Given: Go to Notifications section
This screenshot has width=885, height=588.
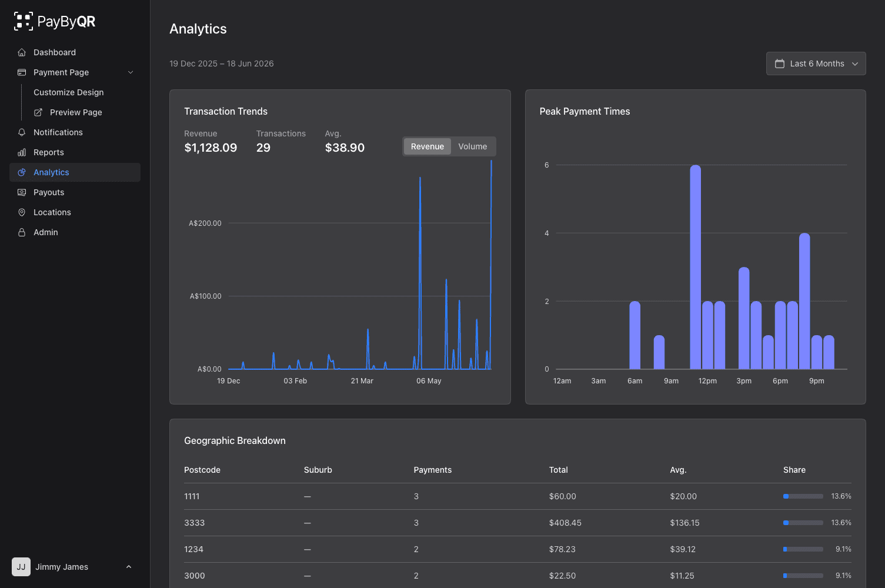Looking at the screenshot, I should [75, 132].
